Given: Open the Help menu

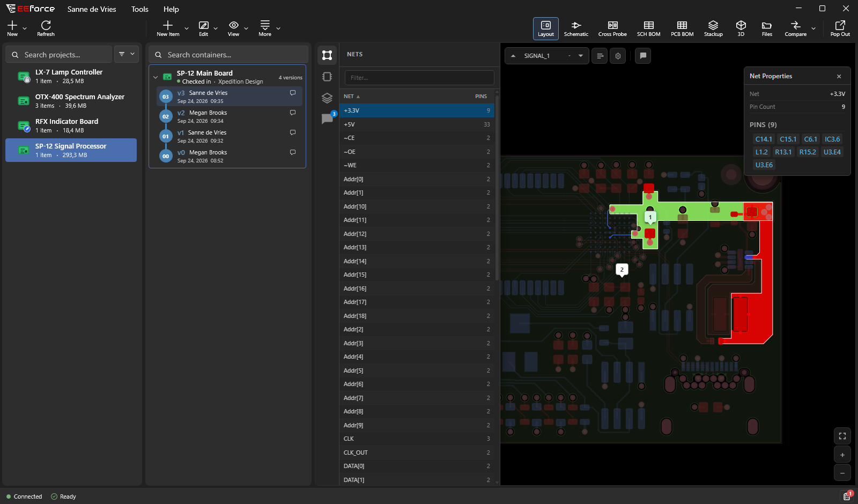Looking at the screenshot, I should click(x=171, y=9).
